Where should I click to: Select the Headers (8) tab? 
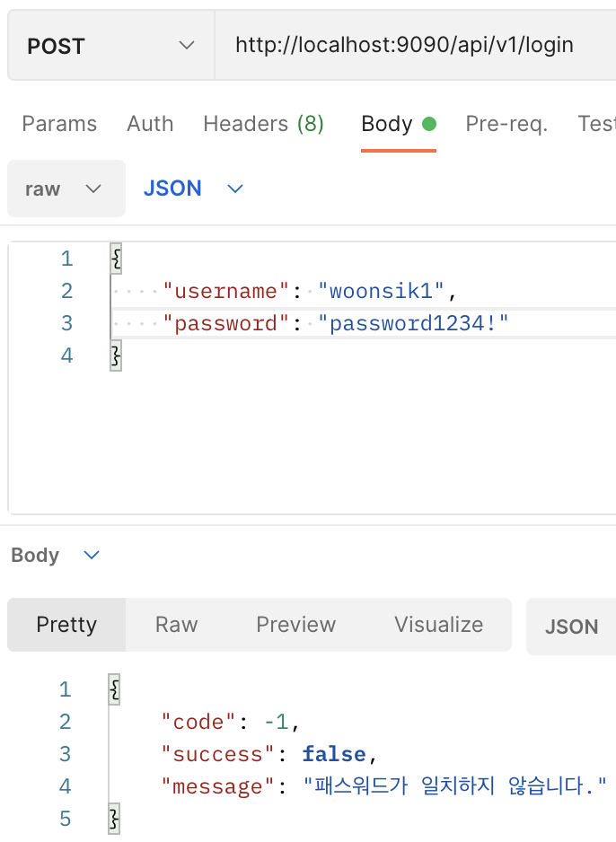point(263,124)
